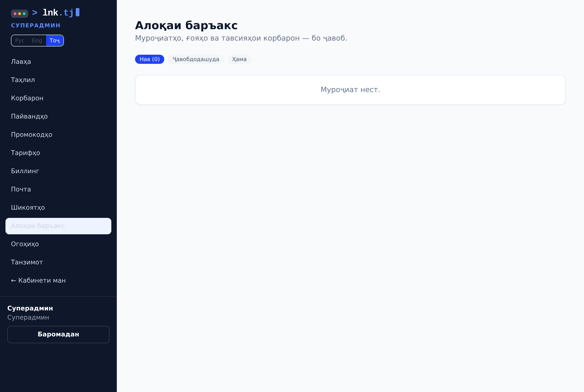Image resolution: width=584 pixels, height=392 pixels.
Task: Switch to Ҷавобдодашуда tab
Action: [196, 59]
